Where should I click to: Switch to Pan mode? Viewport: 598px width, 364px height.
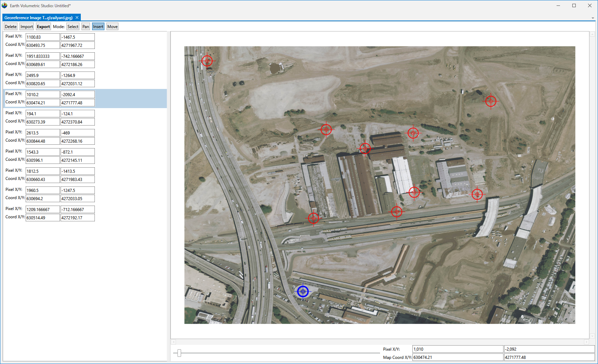tap(86, 27)
